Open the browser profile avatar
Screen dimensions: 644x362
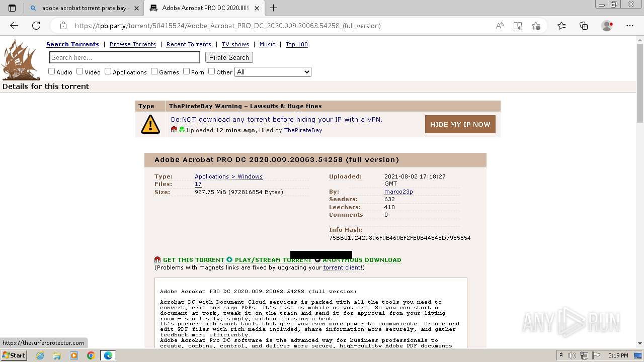pyautogui.click(x=607, y=26)
